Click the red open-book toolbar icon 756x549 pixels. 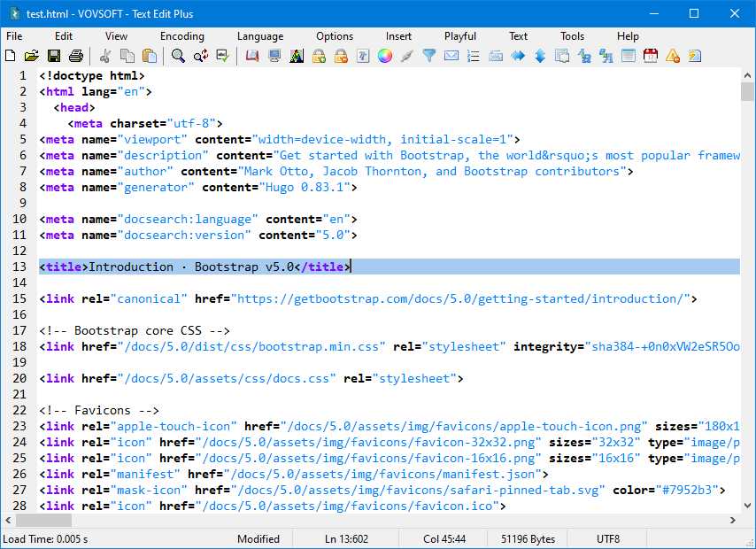coord(251,56)
